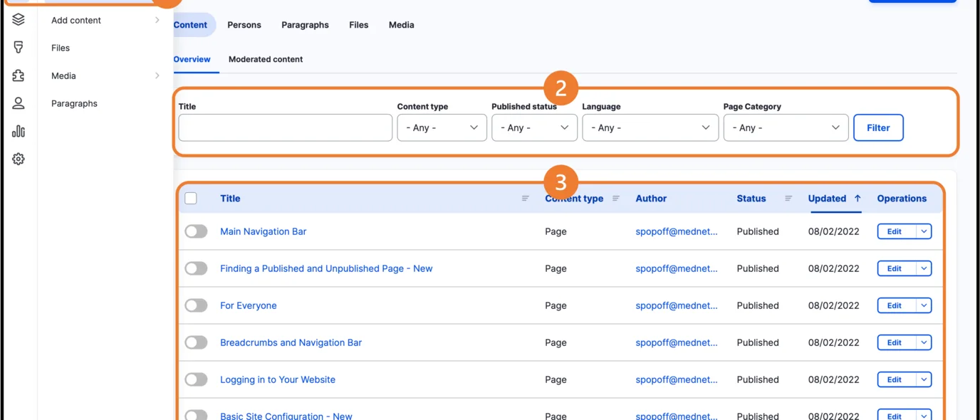Sort table by Author column header
Screen dimensions: 980x420
pyautogui.click(x=651, y=199)
